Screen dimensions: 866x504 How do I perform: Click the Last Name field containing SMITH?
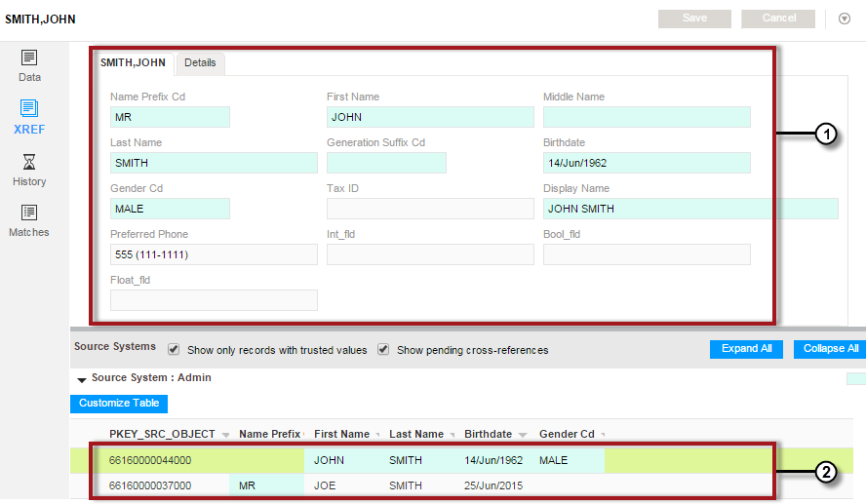click(214, 163)
